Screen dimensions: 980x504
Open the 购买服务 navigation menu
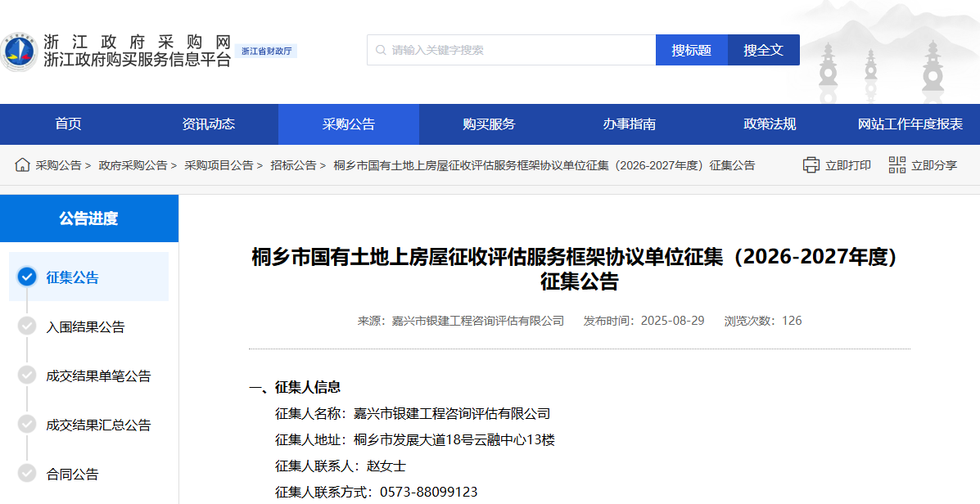(x=489, y=124)
